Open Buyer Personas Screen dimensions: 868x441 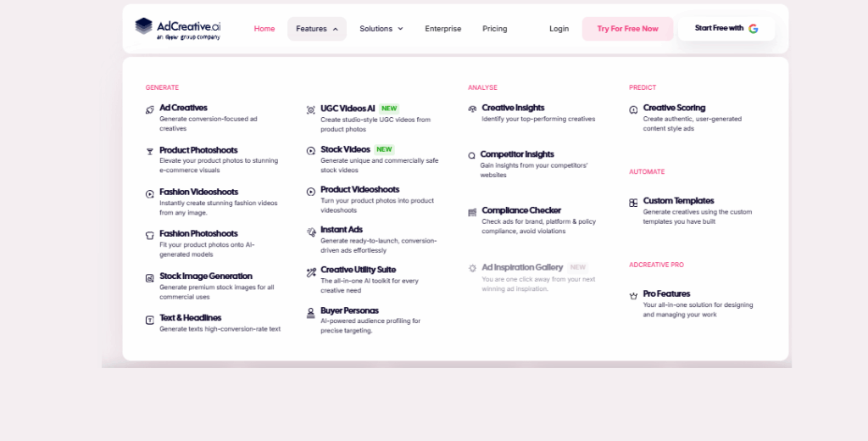pos(349,310)
